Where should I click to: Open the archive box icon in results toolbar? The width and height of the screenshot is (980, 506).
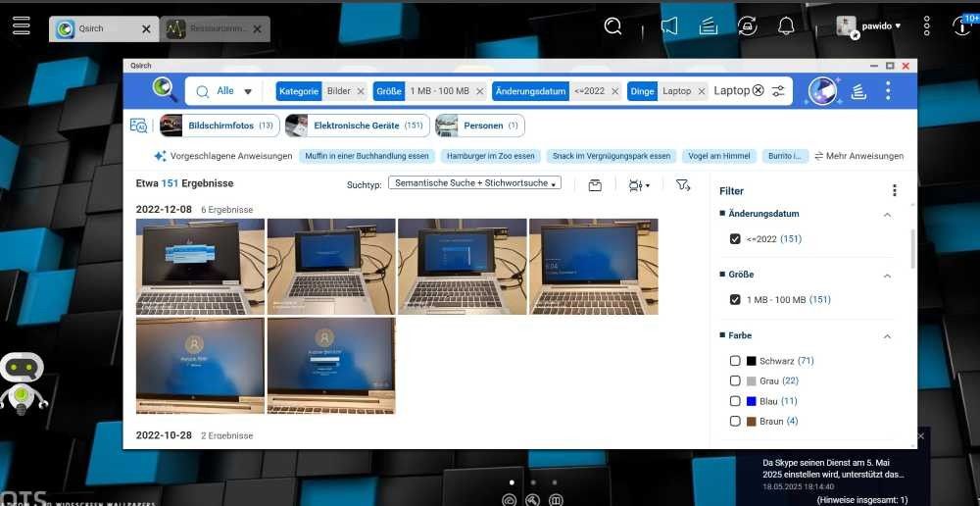(595, 184)
